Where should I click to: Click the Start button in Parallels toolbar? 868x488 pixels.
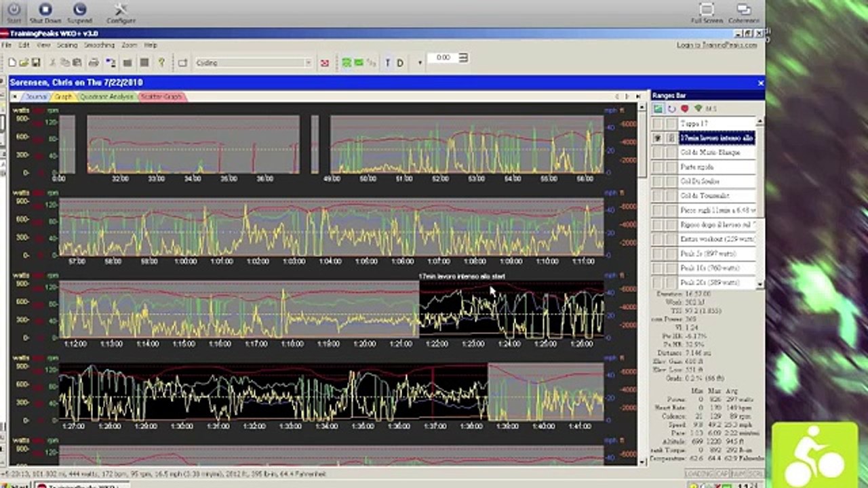[x=14, y=12]
